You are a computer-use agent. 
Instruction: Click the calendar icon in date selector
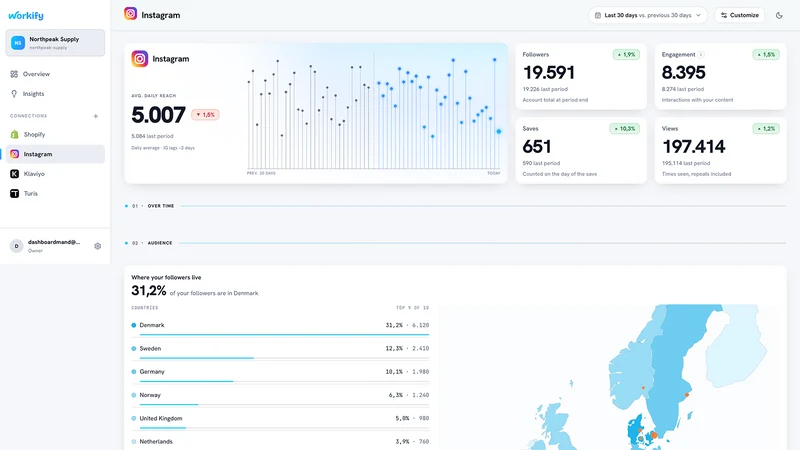[597, 15]
